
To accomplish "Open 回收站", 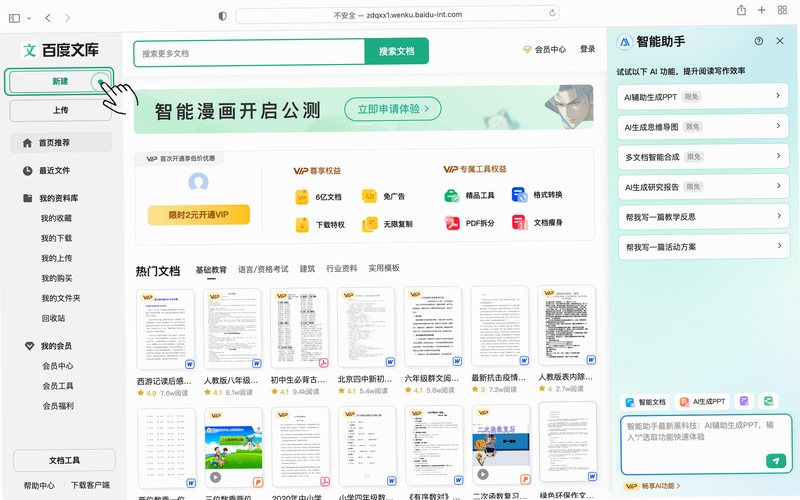I will tap(53, 318).
